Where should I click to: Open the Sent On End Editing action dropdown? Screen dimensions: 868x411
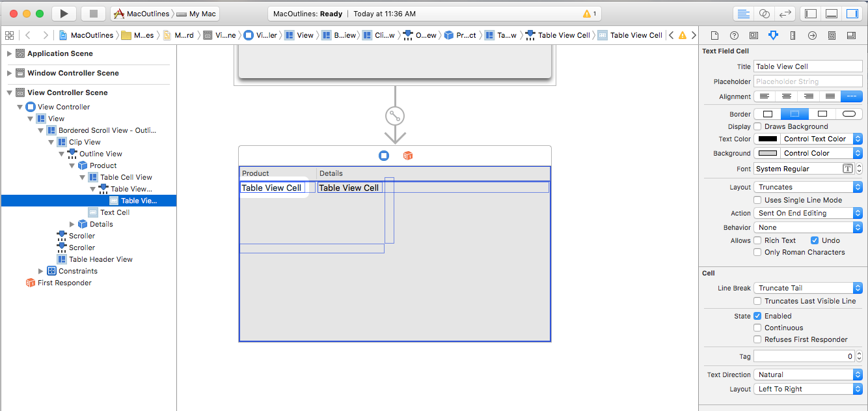[x=808, y=213]
